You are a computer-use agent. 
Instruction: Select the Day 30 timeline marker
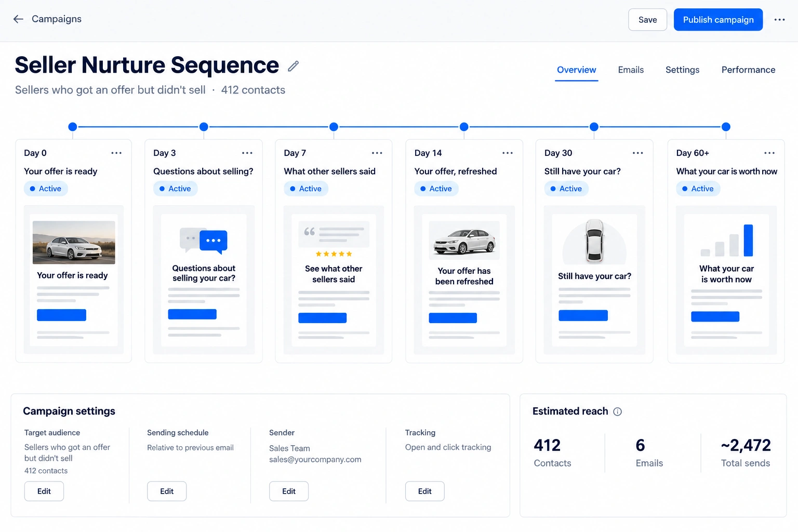pos(594,127)
